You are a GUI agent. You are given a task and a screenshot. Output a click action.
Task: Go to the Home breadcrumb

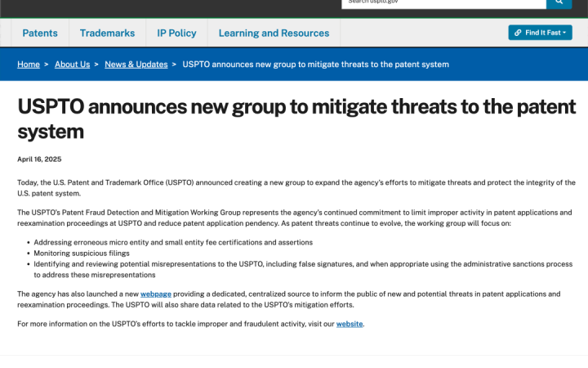tap(29, 65)
